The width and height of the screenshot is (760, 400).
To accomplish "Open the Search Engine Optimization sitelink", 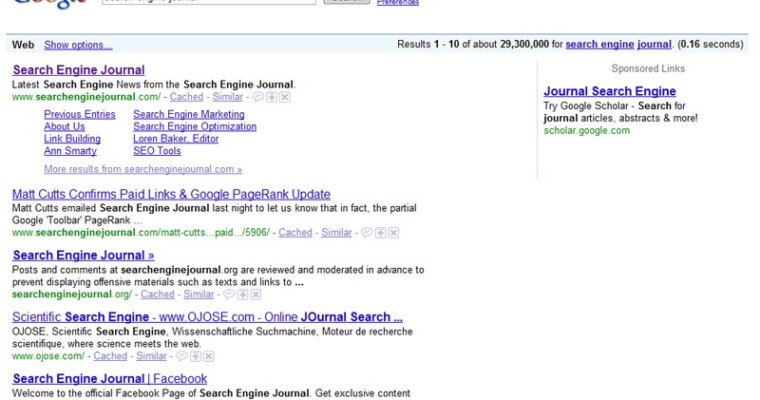I will click(195, 127).
